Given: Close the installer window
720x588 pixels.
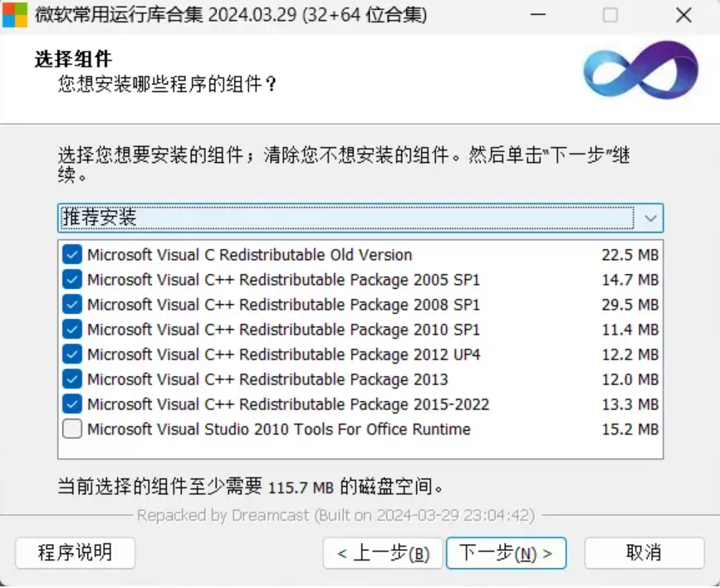Looking at the screenshot, I should [x=683, y=15].
